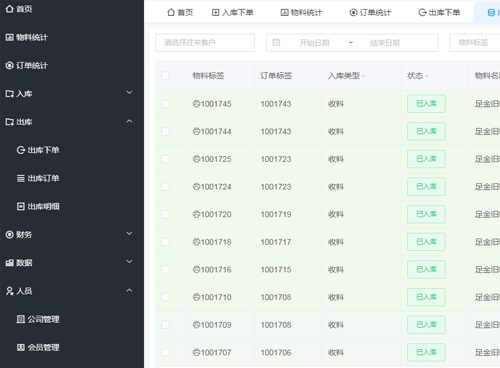Click the 公司管理 building icon
Viewport: 500px width, 368px height.
coord(21,319)
